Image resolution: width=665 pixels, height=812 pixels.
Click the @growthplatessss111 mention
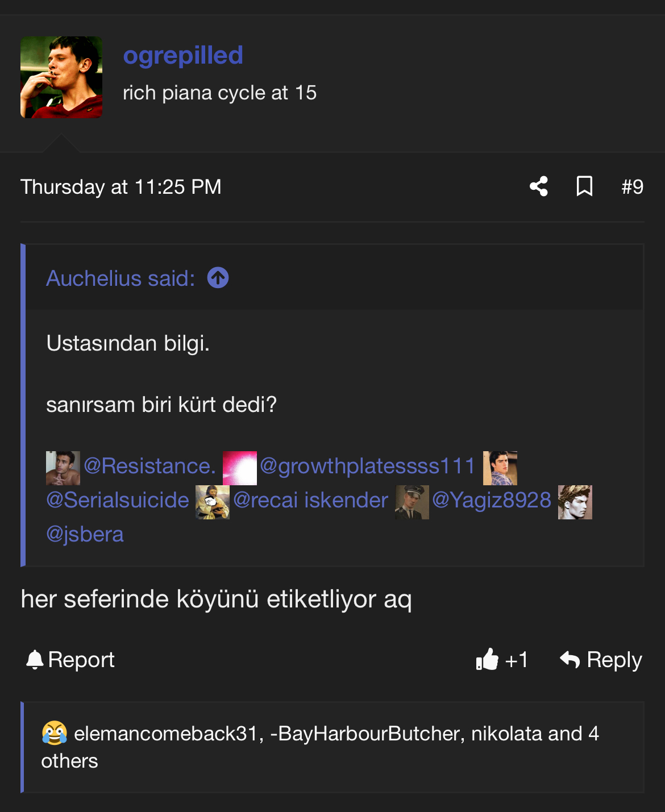coord(367,467)
